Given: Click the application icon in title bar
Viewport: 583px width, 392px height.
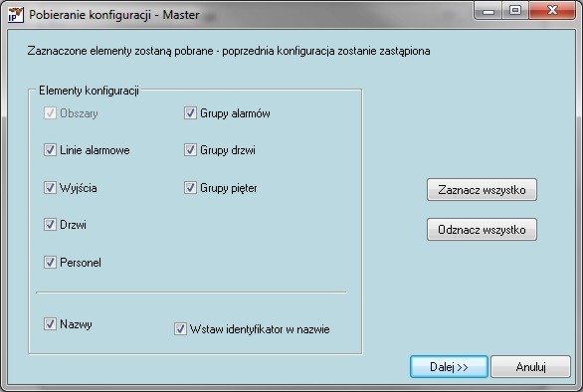Looking at the screenshot, I should click(15, 15).
